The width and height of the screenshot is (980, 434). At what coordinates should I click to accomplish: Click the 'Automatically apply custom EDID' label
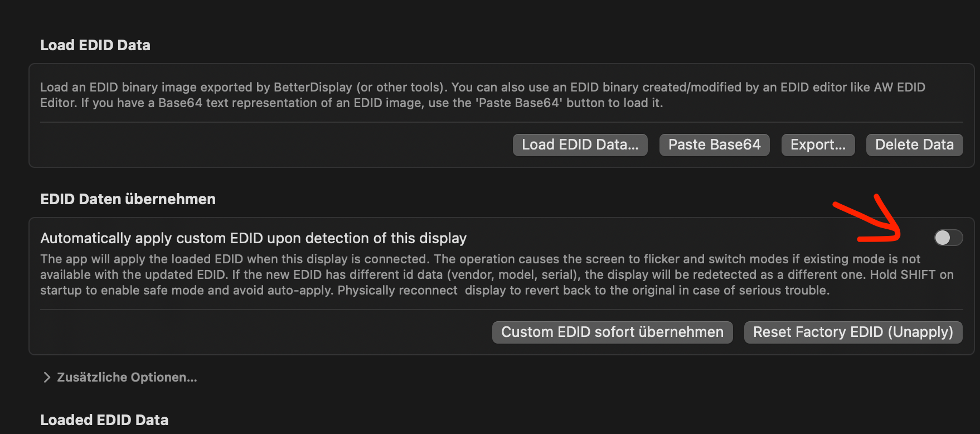[253, 238]
